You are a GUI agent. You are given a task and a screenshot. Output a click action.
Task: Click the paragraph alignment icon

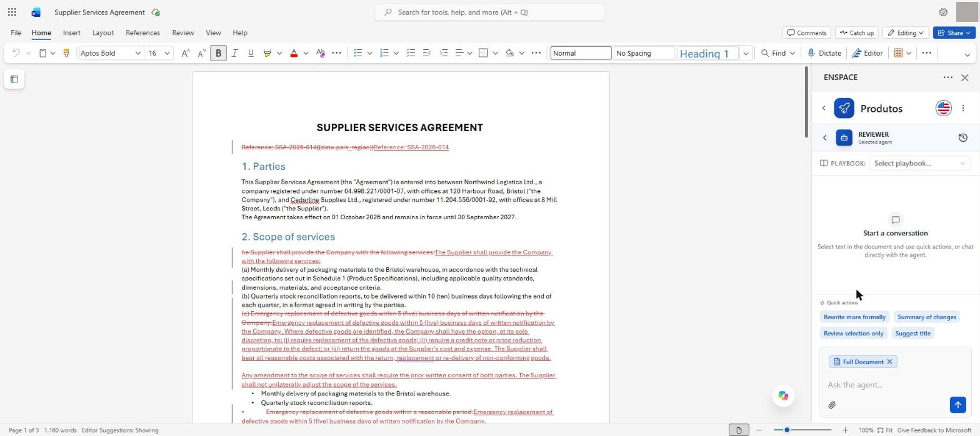tap(459, 53)
